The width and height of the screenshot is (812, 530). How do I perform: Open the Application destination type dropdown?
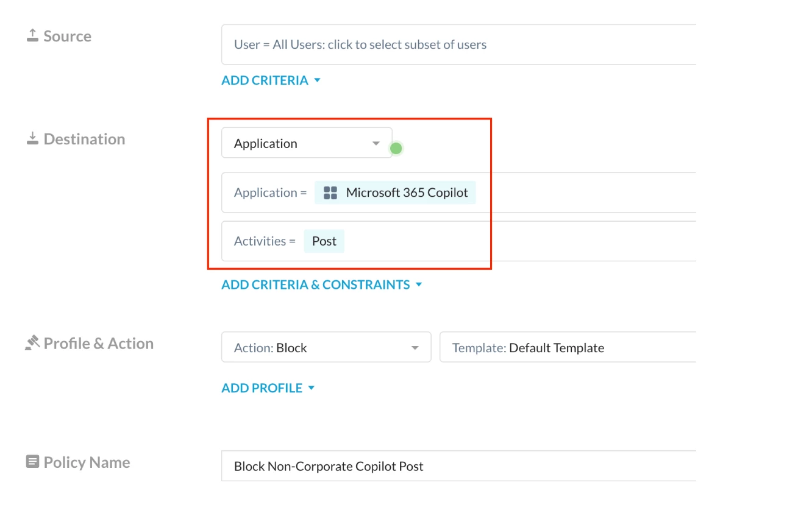tap(307, 143)
